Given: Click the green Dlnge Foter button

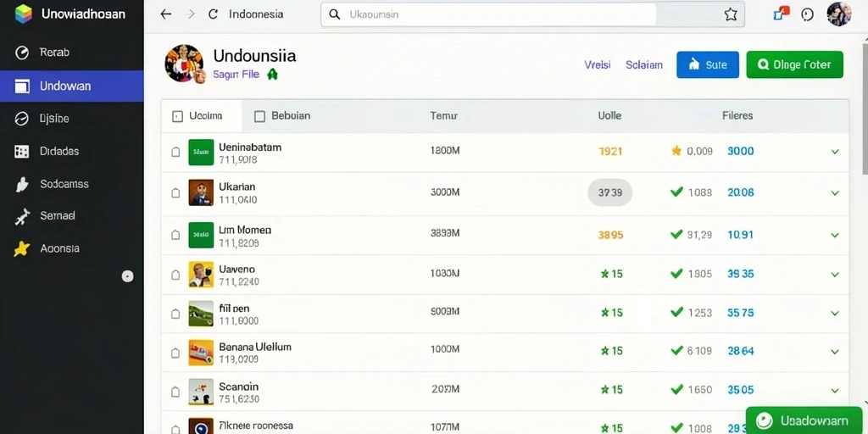Looking at the screenshot, I should pos(794,64).
